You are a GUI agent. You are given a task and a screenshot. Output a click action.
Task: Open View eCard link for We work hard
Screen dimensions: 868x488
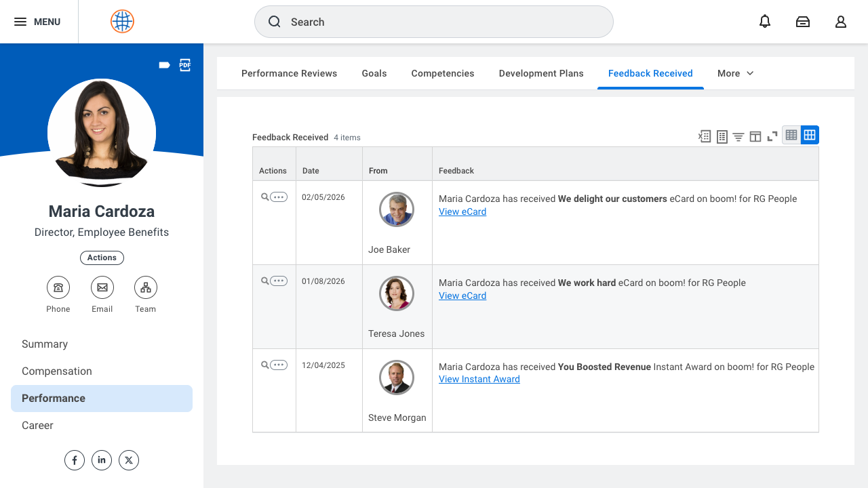[x=462, y=296]
